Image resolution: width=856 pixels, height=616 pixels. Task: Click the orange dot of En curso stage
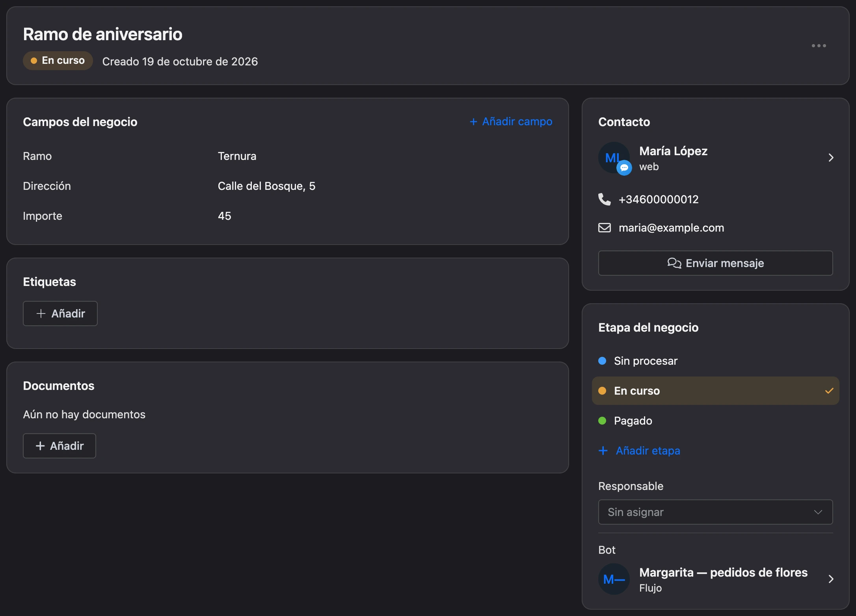tap(602, 391)
